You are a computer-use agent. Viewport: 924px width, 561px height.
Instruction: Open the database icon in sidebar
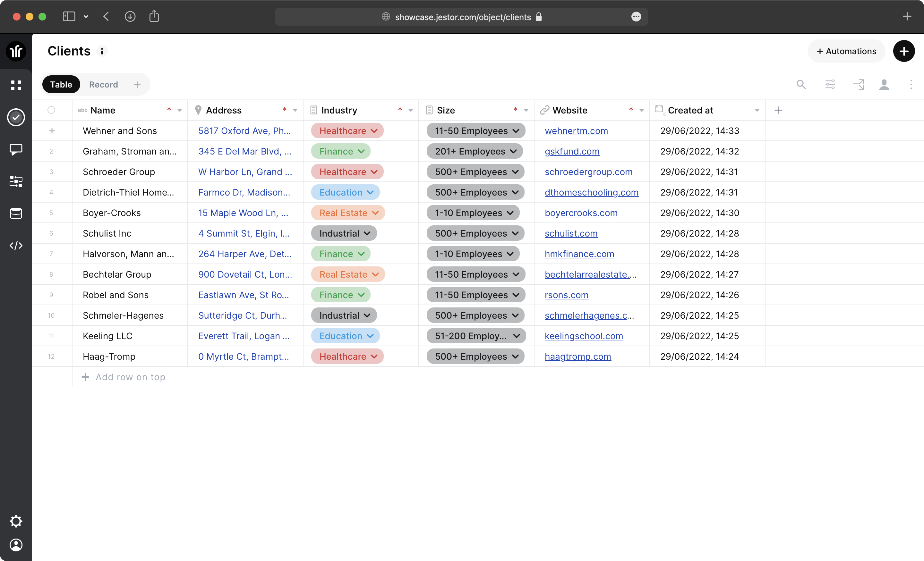click(x=16, y=214)
